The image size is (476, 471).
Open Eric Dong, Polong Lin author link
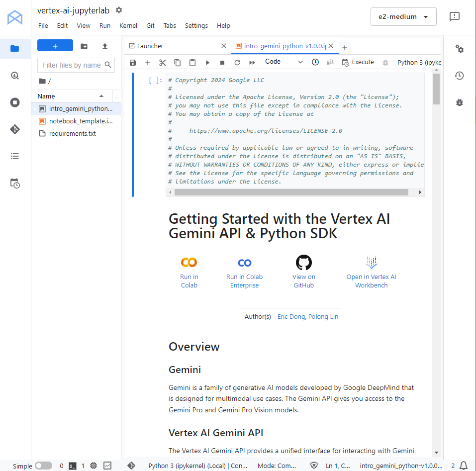pyautogui.click(x=307, y=316)
